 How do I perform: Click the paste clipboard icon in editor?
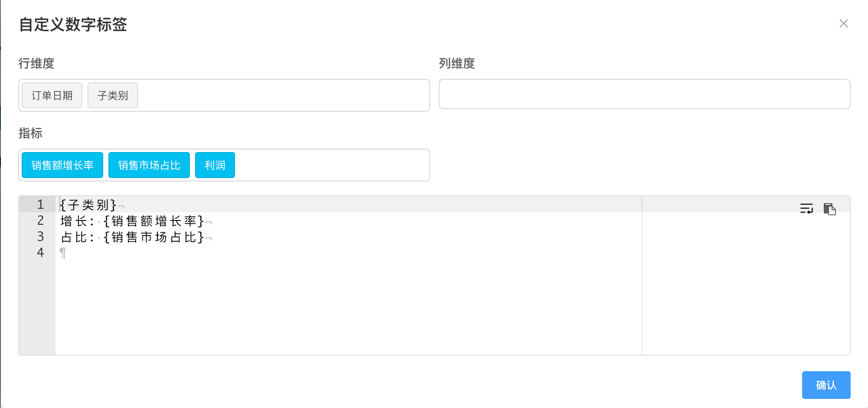coord(829,209)
